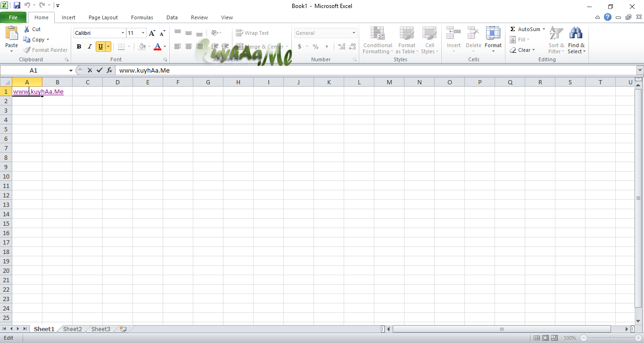Screen dimensions: 644x343
Task: Center text horizontally in the cell
Action: point(189,47)
